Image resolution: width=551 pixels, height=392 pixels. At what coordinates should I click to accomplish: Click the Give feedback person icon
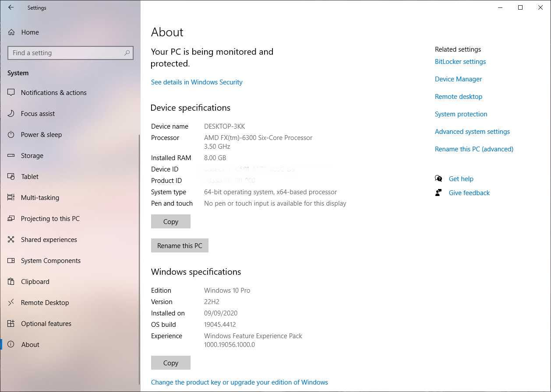[438, 192]
